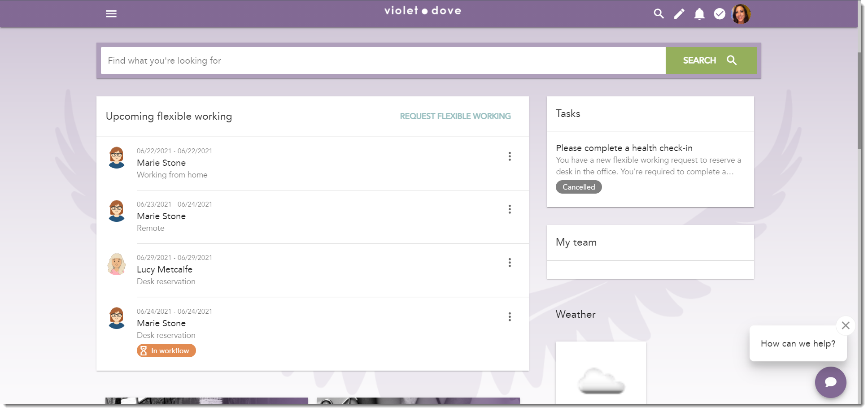Open options for Marie Stone 06/24/2021 desk reservation
868x411 pixels.
(510, 317)
